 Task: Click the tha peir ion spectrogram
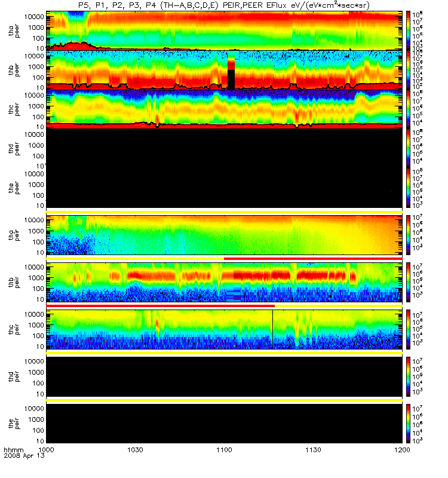[x=224, y=235]
